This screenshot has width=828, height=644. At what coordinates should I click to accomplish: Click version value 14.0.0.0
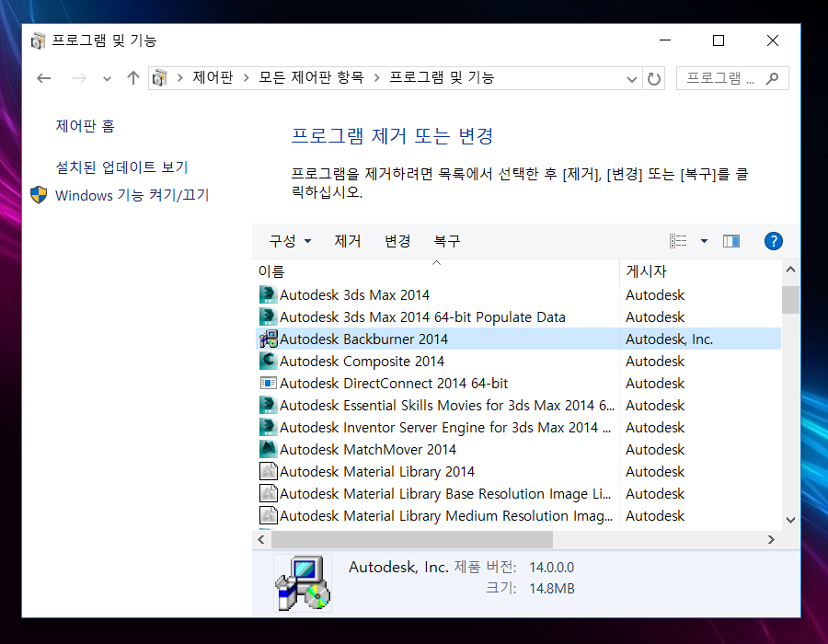point(551,567)
